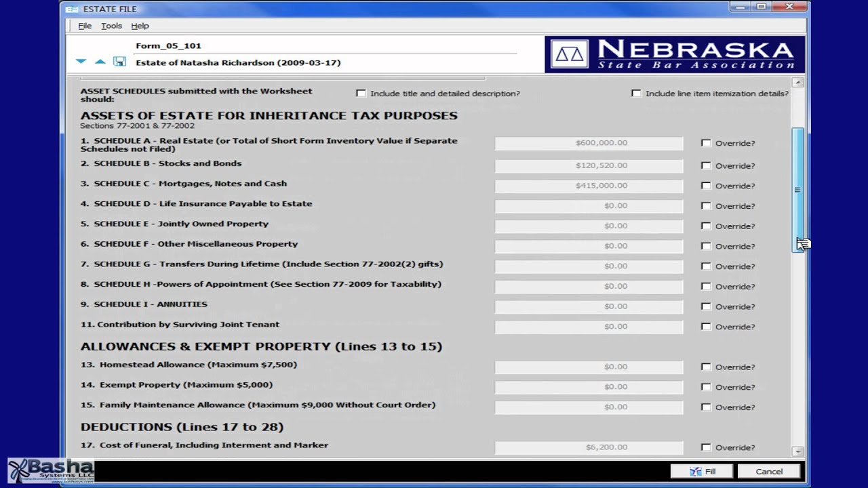Click the save floppy disk icon

[x=119, y=62]
